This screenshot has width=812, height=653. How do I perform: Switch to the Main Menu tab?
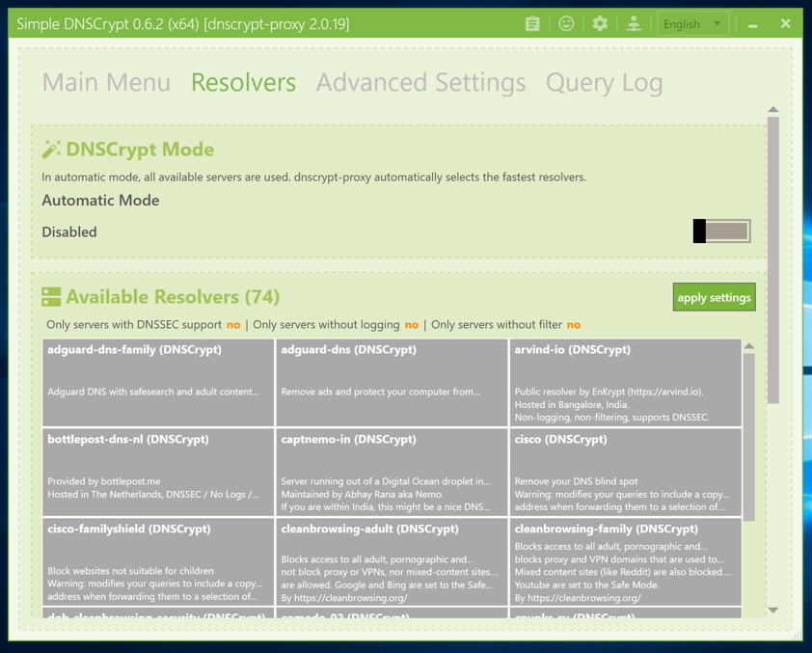106,83
